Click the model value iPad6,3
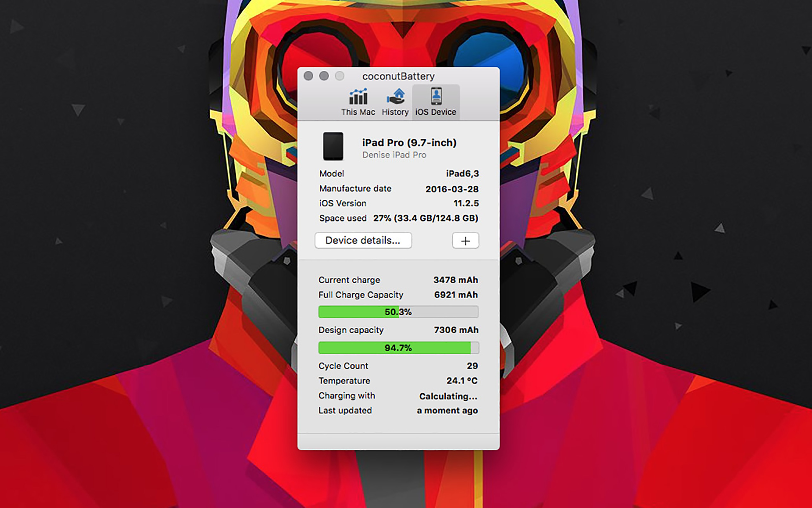The image size is (812, 508). coord(462,174)
